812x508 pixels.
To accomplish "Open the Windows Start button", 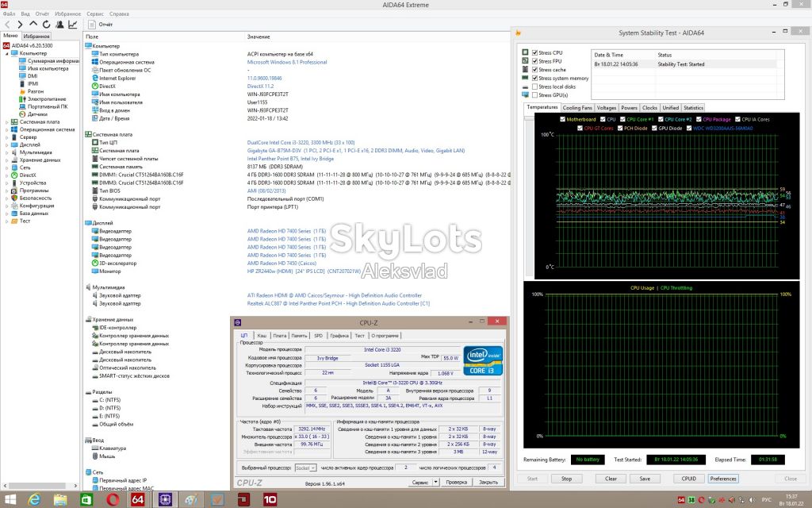I will tap(10, 500).
